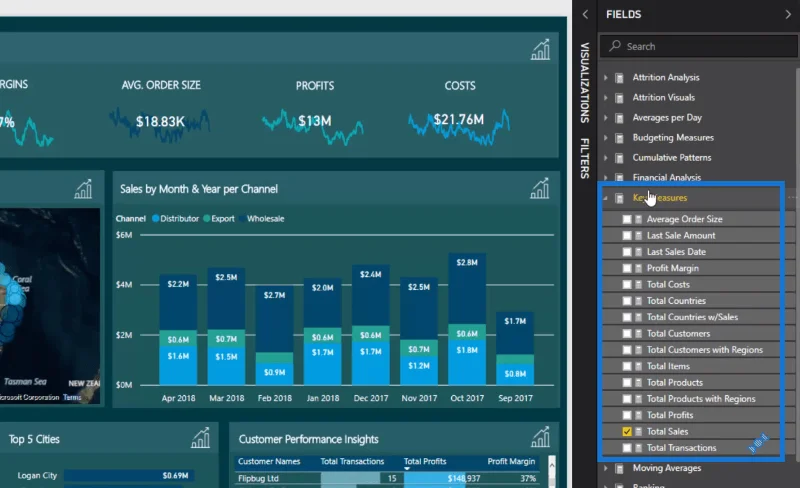Click the search magnifier icon in Fields

click(x=615, y=46)
